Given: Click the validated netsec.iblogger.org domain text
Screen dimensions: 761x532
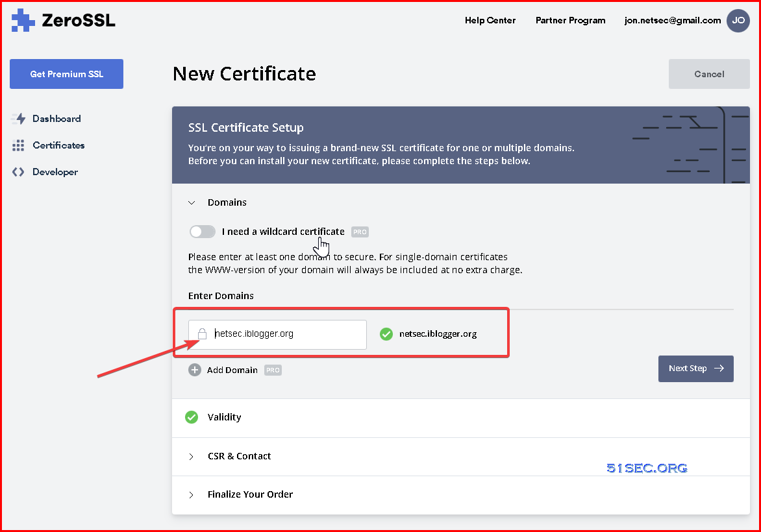Looking at the screenshot, I should pyautogui.click(x=438, y=334).
